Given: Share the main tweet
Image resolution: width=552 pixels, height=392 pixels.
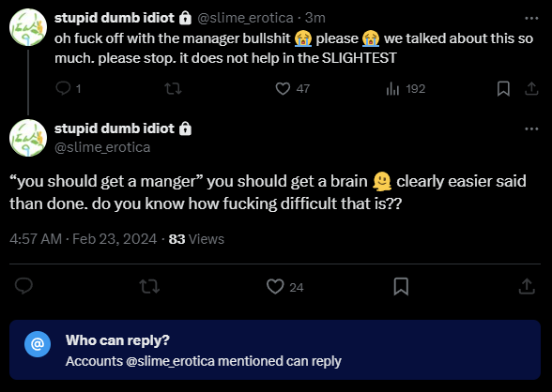Looking at the screenshot, I should click(527, 286).
